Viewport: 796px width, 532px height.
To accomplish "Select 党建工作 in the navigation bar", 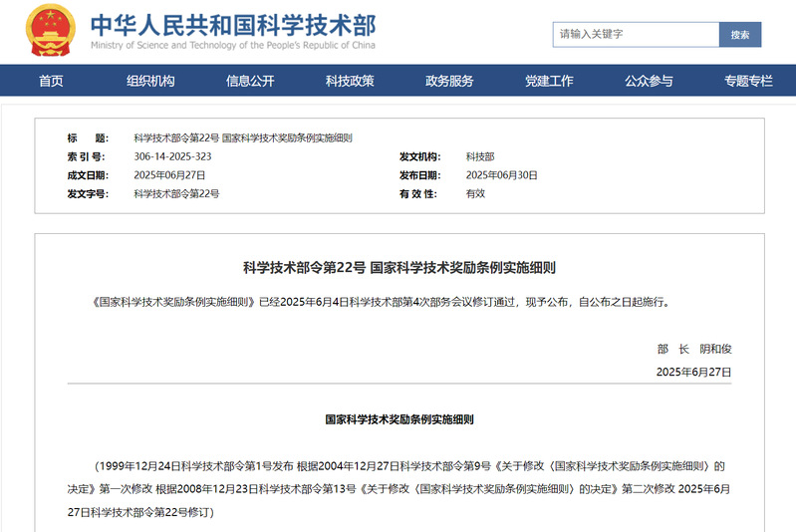I will pos(549,81).
